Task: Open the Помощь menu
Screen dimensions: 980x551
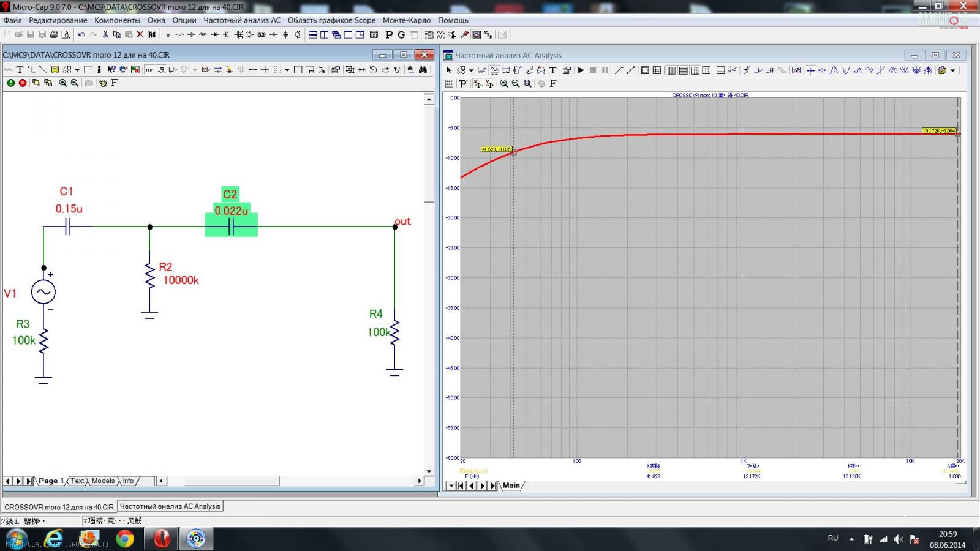Action: [453, 20]
